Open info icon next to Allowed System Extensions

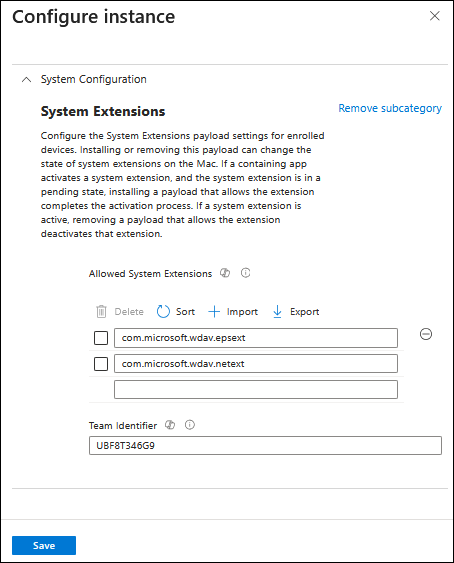tap(245, 273)
